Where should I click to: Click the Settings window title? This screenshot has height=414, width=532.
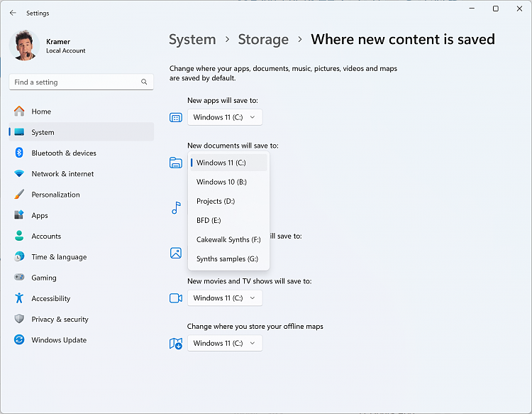coord(38,13)
